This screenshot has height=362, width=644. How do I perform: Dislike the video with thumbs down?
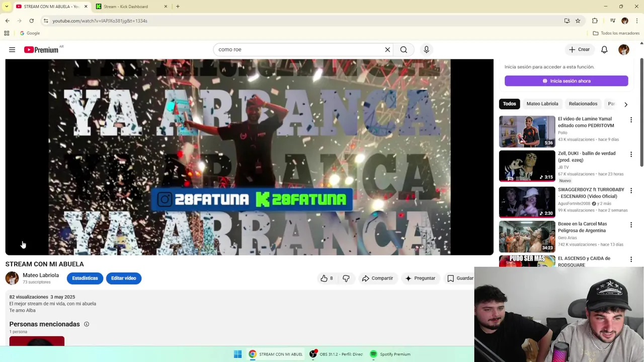click(346, 278)
